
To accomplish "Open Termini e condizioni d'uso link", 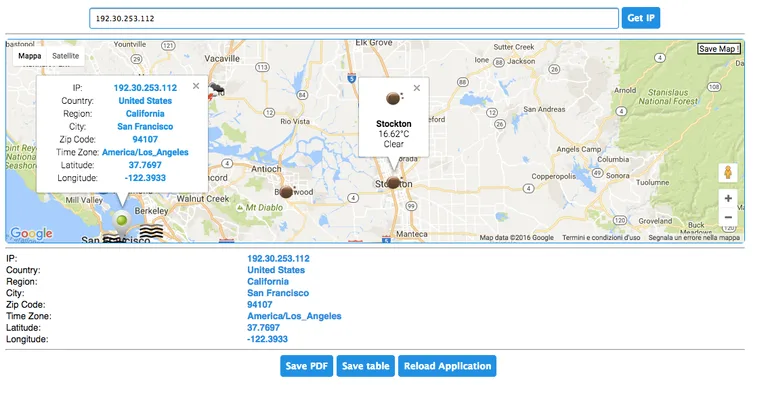I will (x=601, y=237).
